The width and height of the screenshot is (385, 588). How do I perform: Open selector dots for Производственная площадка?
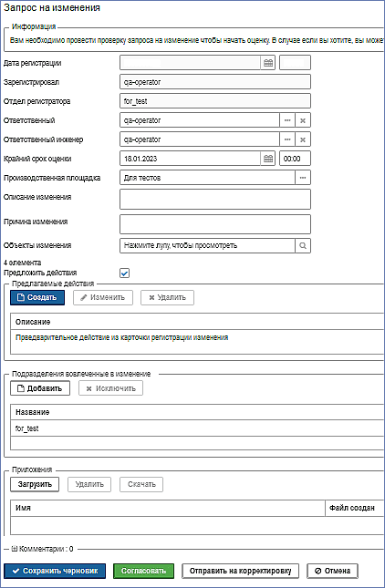303,178
